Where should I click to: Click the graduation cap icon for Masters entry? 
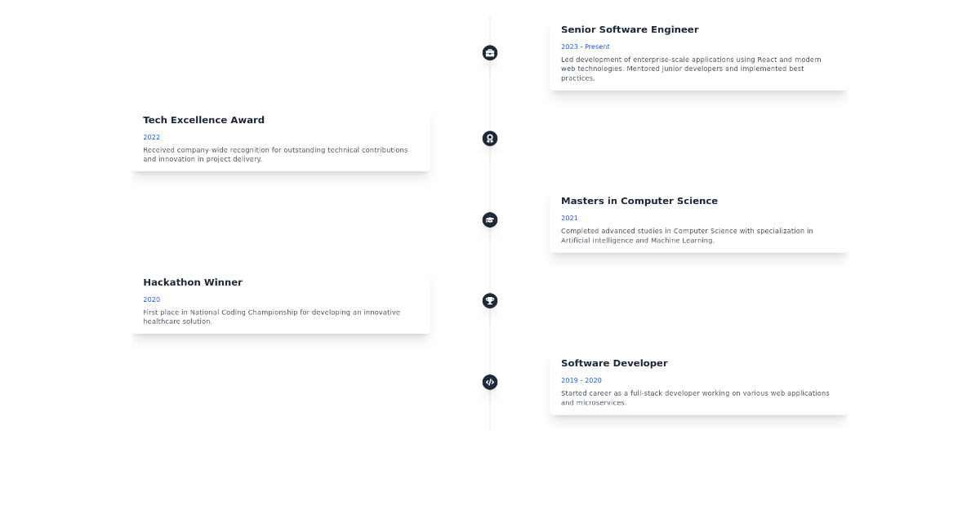tap(489, 219)
